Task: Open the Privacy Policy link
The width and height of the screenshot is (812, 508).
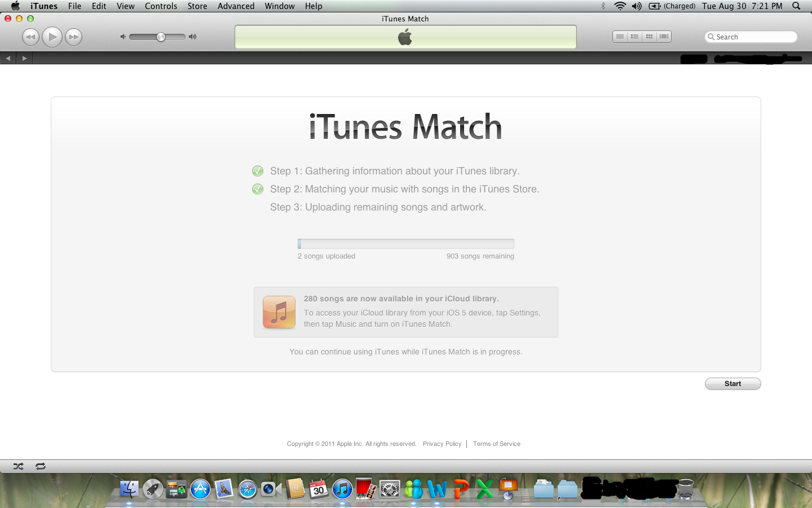Action: [x=442, y=444]
